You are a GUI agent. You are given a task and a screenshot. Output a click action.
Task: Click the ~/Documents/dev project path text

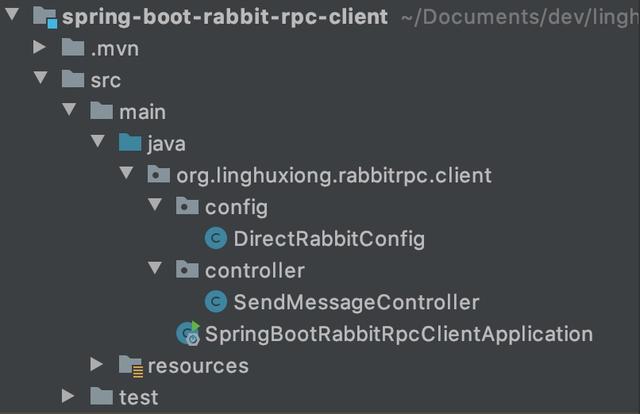520,18
